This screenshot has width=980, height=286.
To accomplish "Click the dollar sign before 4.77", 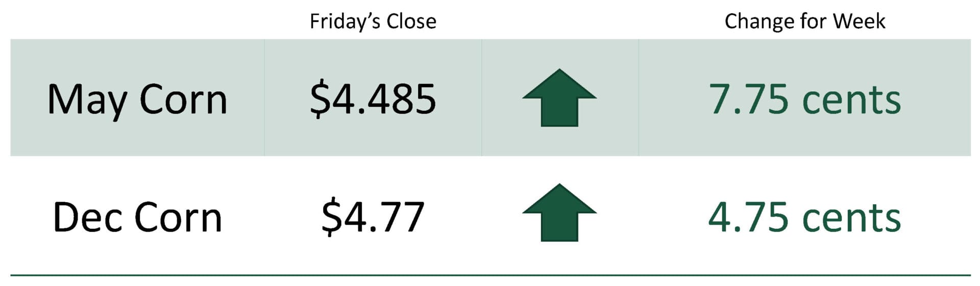I will (x=331, y=217).
